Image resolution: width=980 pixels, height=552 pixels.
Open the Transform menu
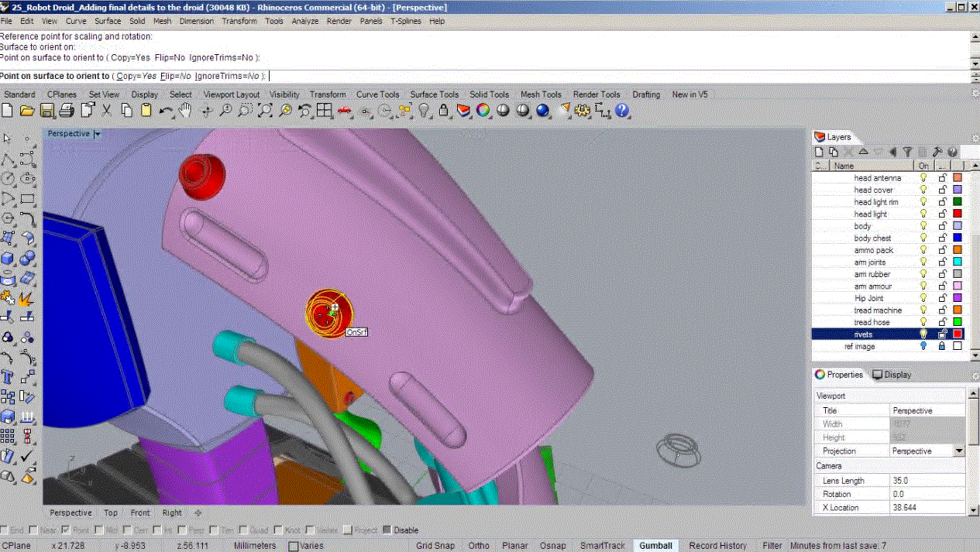tap(239, 21)
